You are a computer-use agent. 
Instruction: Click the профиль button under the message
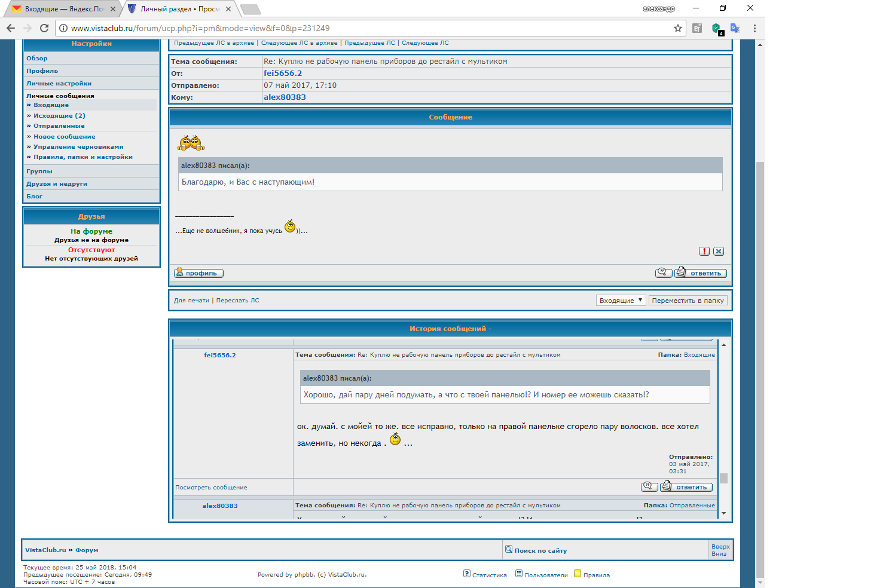(x=198, y=273)
